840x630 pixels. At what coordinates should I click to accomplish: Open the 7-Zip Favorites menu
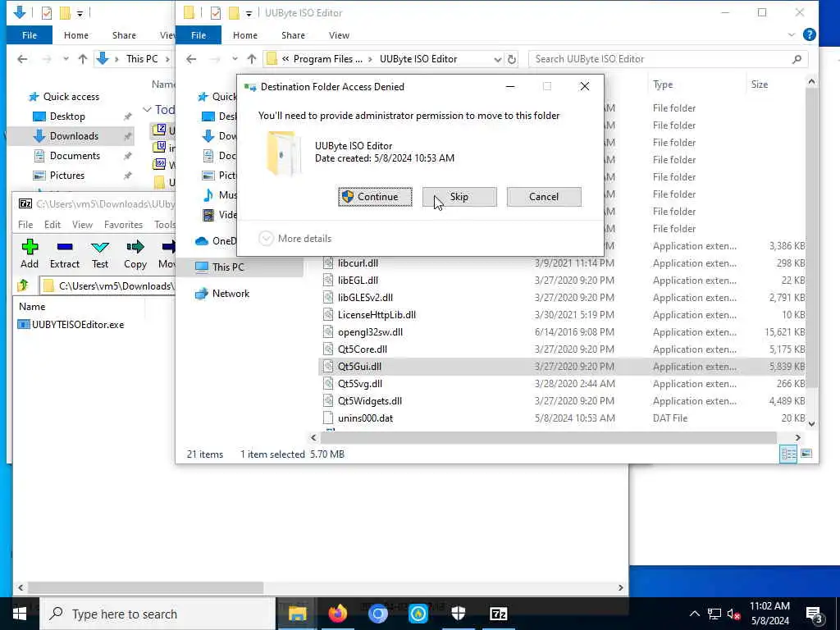tap(123, 225)
